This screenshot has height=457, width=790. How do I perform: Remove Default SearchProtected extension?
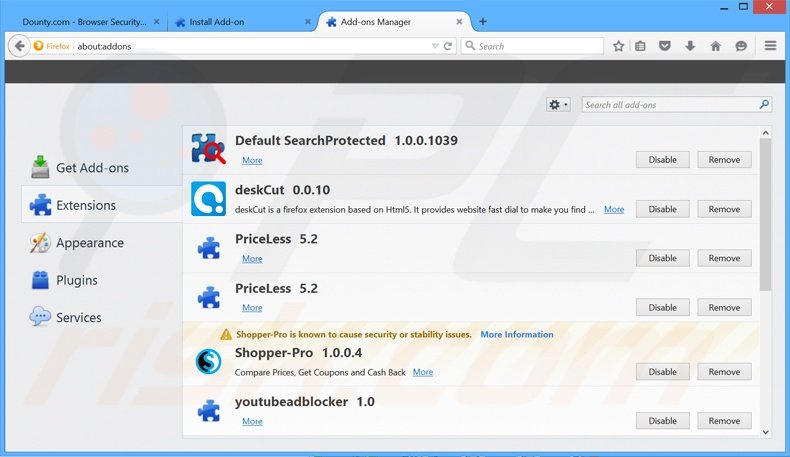pos(725,160)
